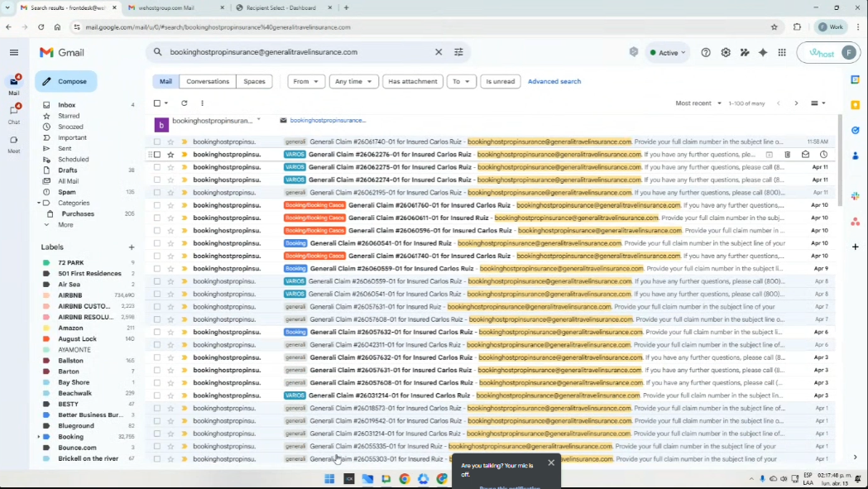Switch to the Spaces tab

tap(255, 81)
